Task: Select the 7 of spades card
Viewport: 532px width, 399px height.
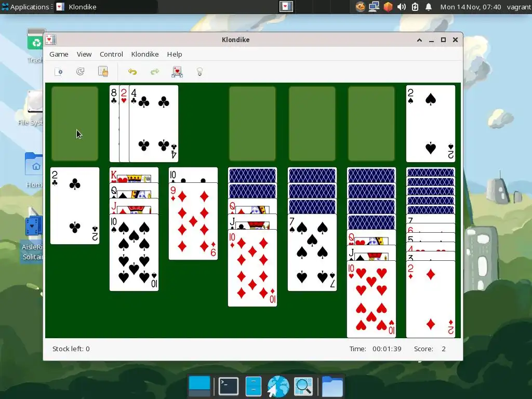Action: pyautogui.click(x=312, y=252)
